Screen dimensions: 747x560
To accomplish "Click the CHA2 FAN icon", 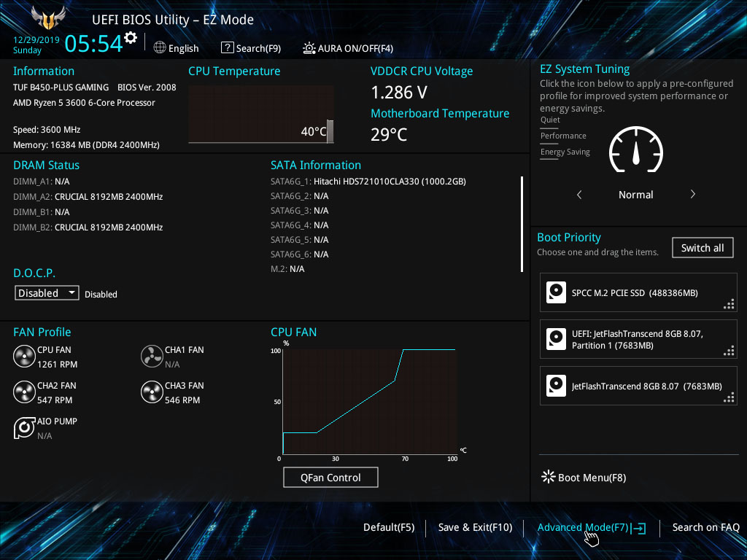I will click(24, 392).
